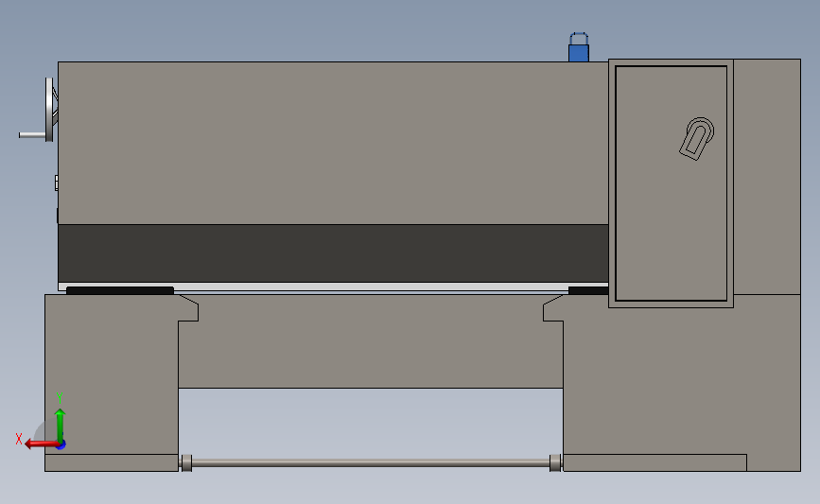Select the handwheel's protruding crank handle
The width and height of the screenshot is (820, 504).
point(32,135)
